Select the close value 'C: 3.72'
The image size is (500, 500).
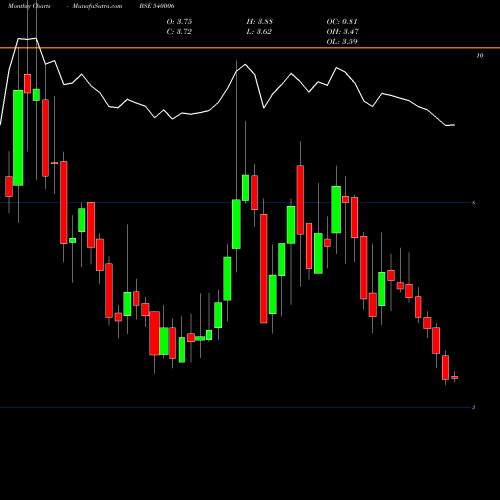tap(179, 32)
